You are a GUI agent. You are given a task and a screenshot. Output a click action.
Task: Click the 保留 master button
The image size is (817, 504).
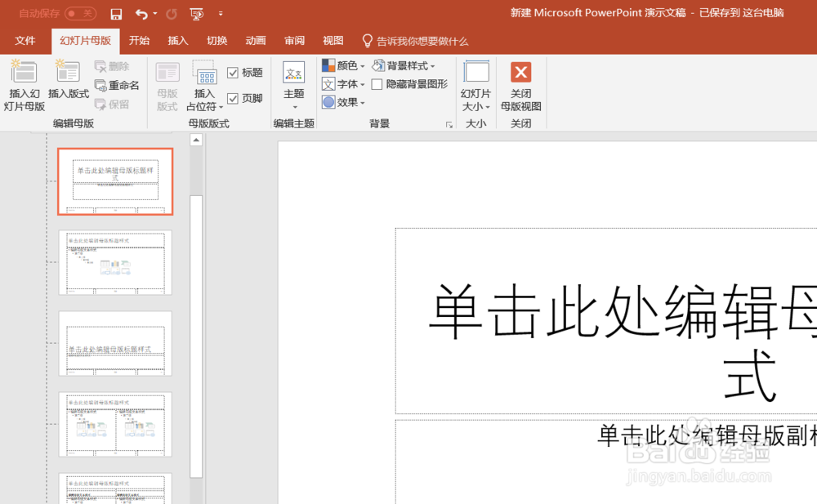tap(111, 105)
